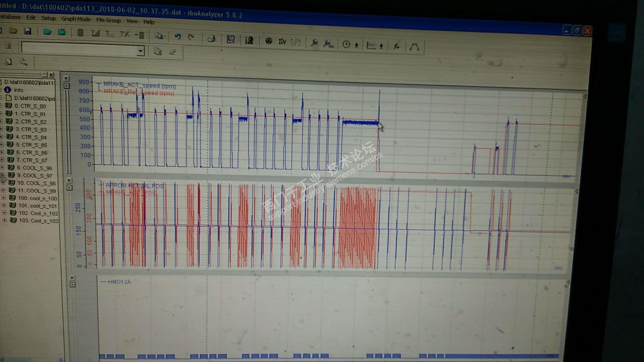Toggle square button on APRON position graph
The height and width of the screenshot is (362, 644).
70,188
